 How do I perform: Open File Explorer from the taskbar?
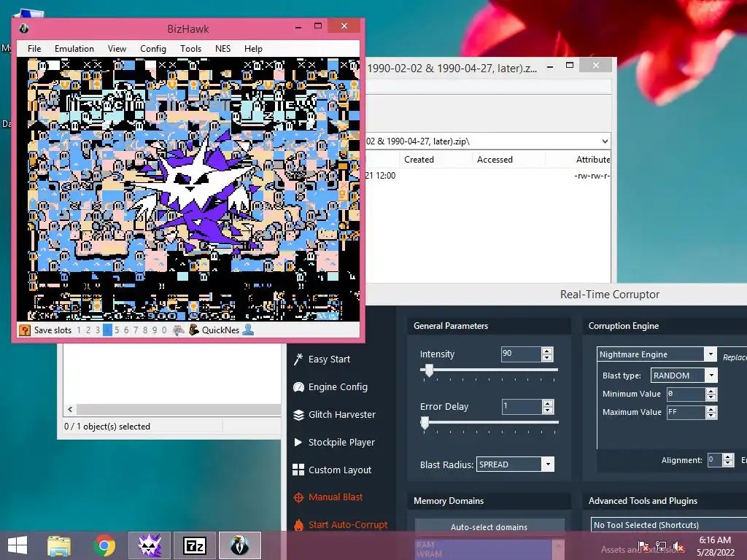pyautogui.click(x=59, y=545)
